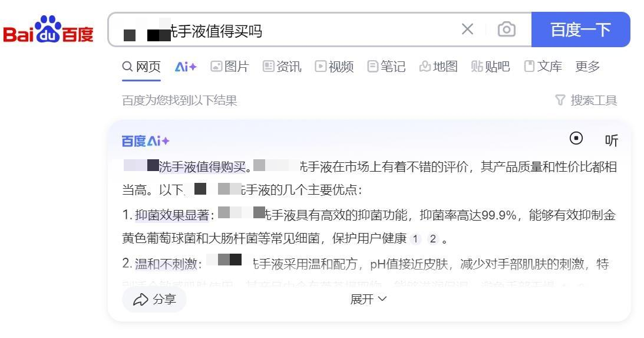Switch to 笔记 notes tab
Viewport: 644px width, 338px height.
pos(386,67)
